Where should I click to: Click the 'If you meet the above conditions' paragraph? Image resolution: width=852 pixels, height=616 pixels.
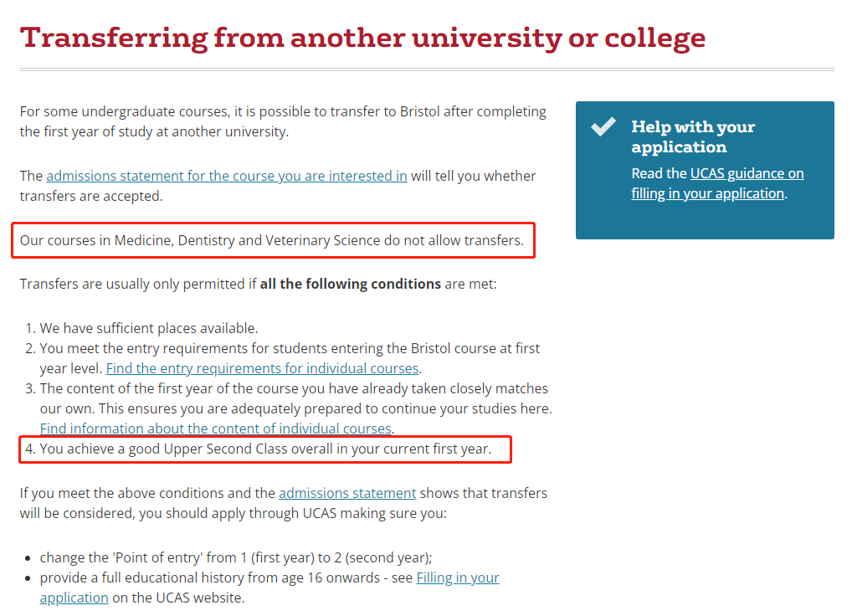(147, 493)
